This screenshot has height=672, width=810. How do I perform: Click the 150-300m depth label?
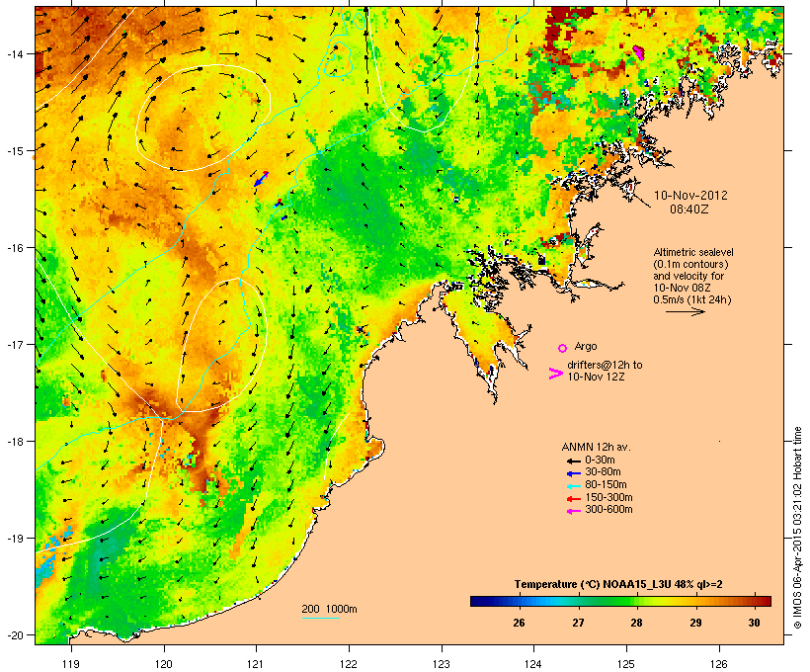pyautogui.click(x=608, y=498)
